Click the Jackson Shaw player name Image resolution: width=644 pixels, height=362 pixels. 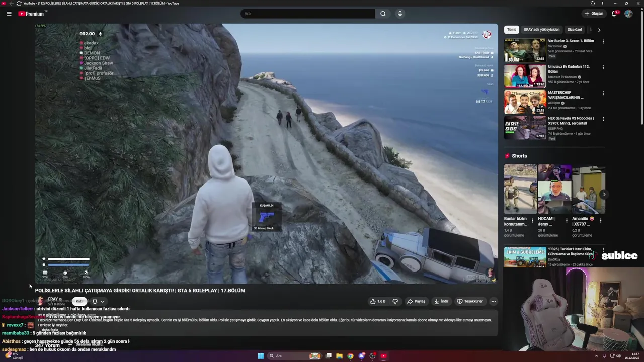pos(98,63)
